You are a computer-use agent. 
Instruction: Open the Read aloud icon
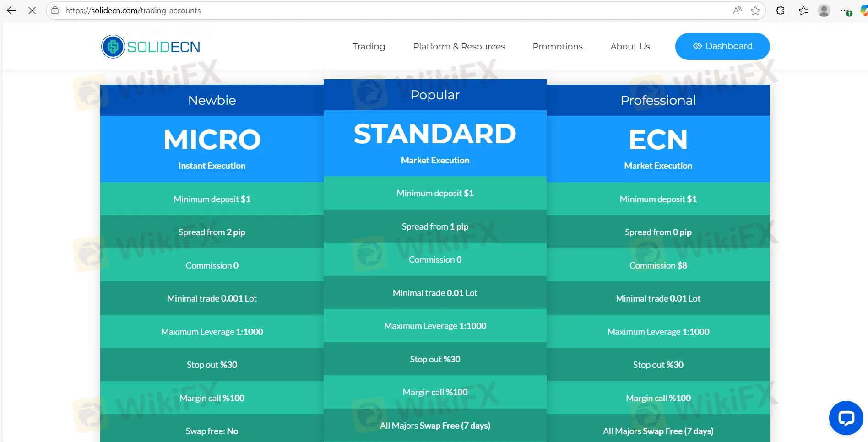[737, 11]
